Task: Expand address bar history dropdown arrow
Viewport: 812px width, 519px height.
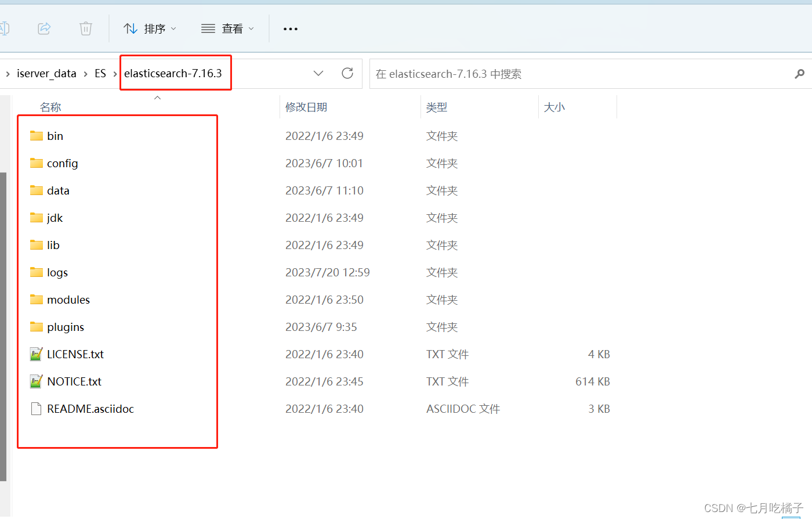Action: [x=318, y=73]
